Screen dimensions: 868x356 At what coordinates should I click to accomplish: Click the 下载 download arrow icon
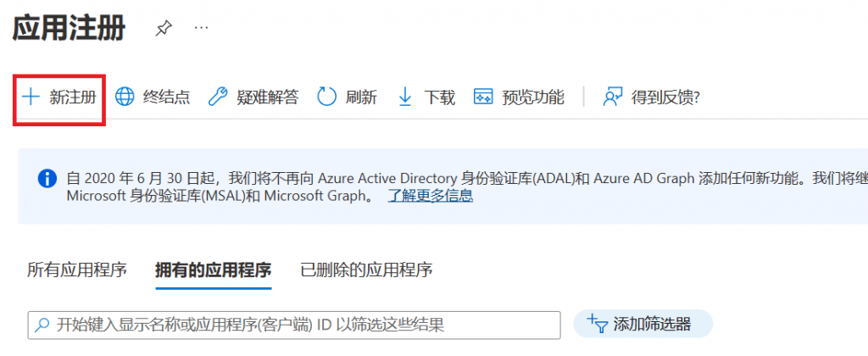point(405,97)
